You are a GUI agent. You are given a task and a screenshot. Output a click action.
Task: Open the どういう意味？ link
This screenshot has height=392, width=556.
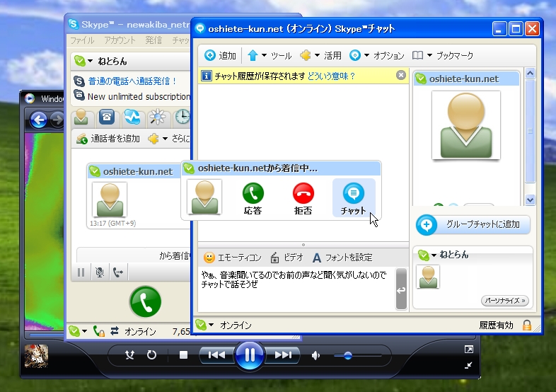point(331,76)
